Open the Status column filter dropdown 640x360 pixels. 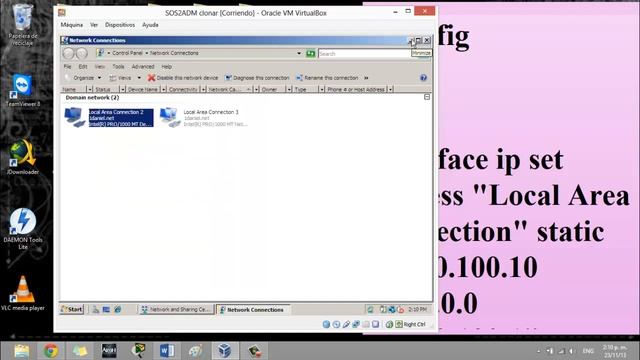122,89
